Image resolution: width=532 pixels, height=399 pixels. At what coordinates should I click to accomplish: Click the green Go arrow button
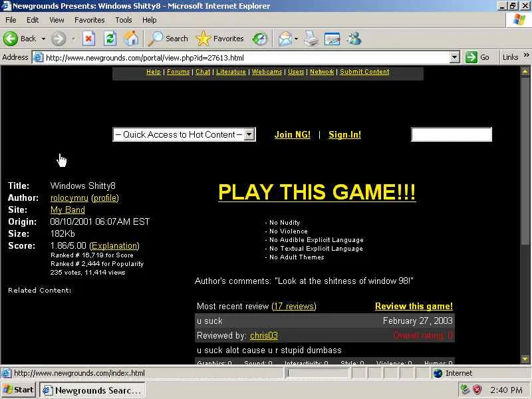point(471,57)
